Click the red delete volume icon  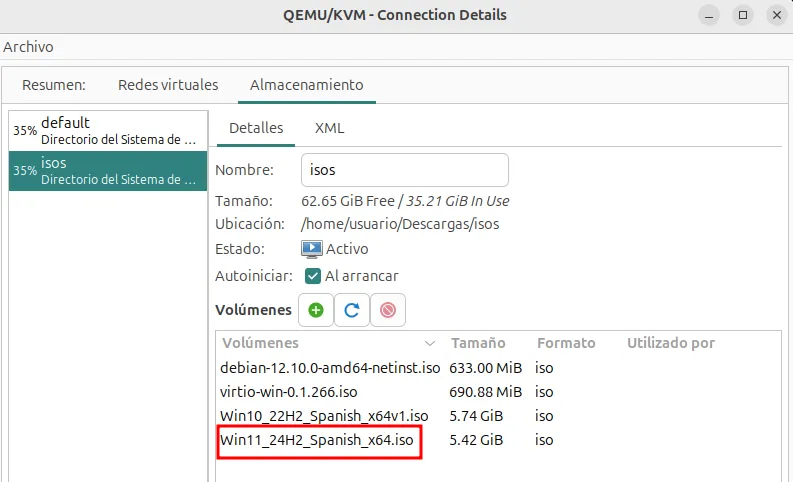(388, 310)
